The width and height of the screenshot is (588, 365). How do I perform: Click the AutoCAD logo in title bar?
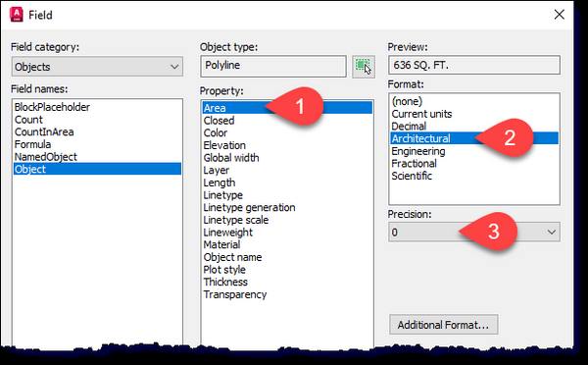pos(16,15)
